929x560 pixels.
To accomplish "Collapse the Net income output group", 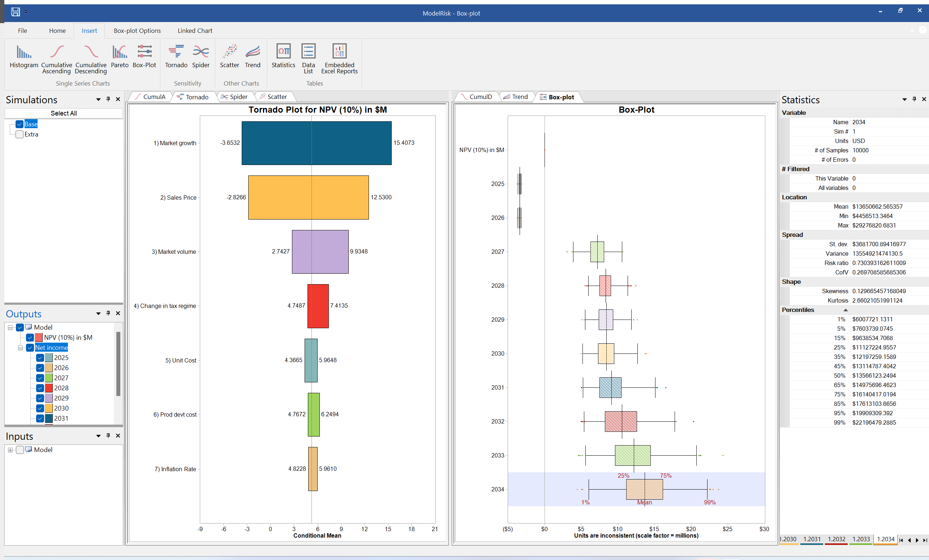I will tap(21, 347).
